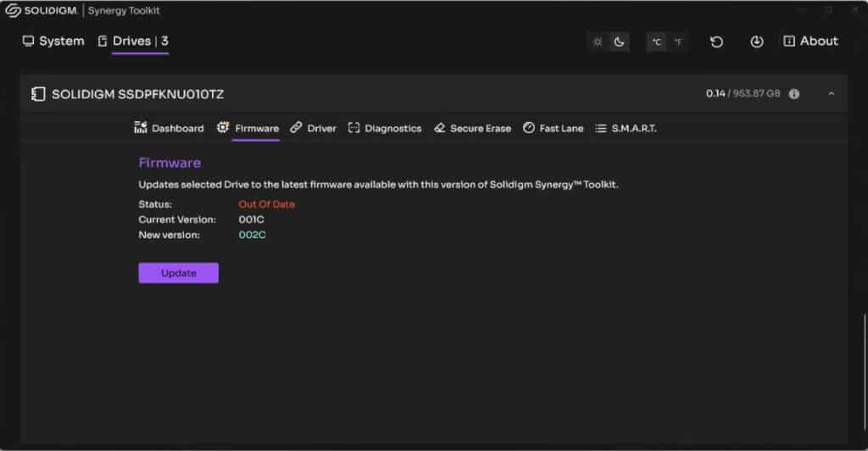Click the Dashboard chart icon
Image resolution: width=868 pixels, height=451 pixels.
pos(140,128)
